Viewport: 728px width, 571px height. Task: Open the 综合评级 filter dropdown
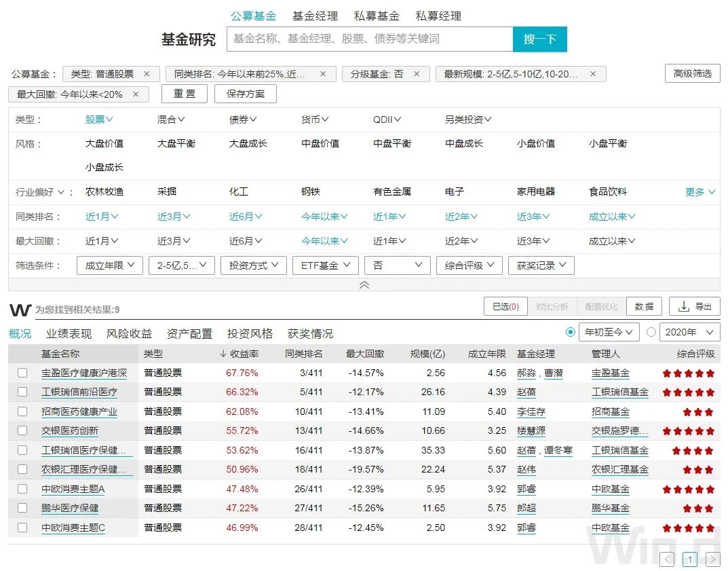pos(470,265)
